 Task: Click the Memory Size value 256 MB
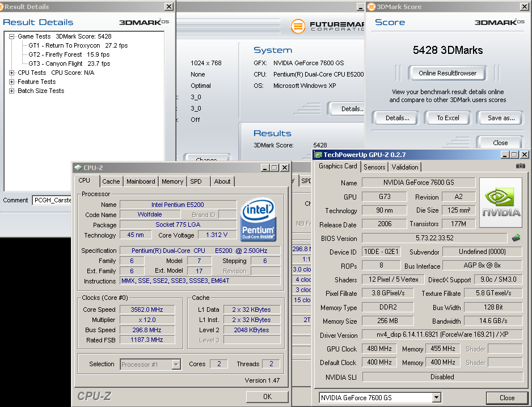tap(387, 320)
